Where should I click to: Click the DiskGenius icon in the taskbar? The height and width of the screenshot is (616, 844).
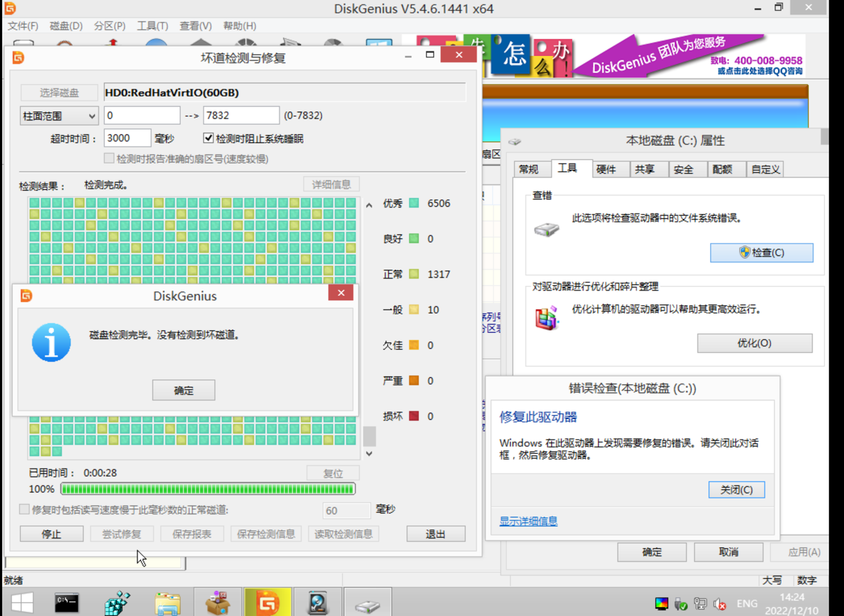268,603
